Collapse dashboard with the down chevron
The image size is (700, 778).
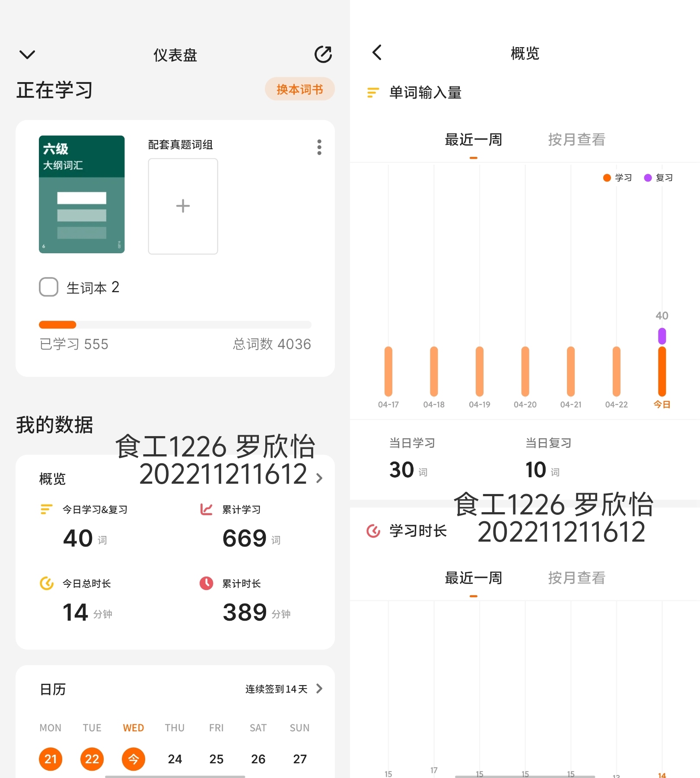27,55
